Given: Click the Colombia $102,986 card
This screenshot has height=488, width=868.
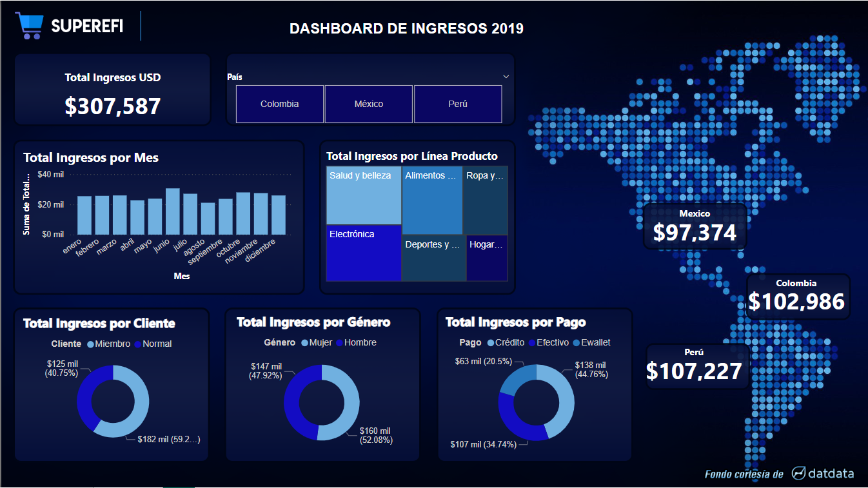Looking at the screenshot, I should 797,297.
